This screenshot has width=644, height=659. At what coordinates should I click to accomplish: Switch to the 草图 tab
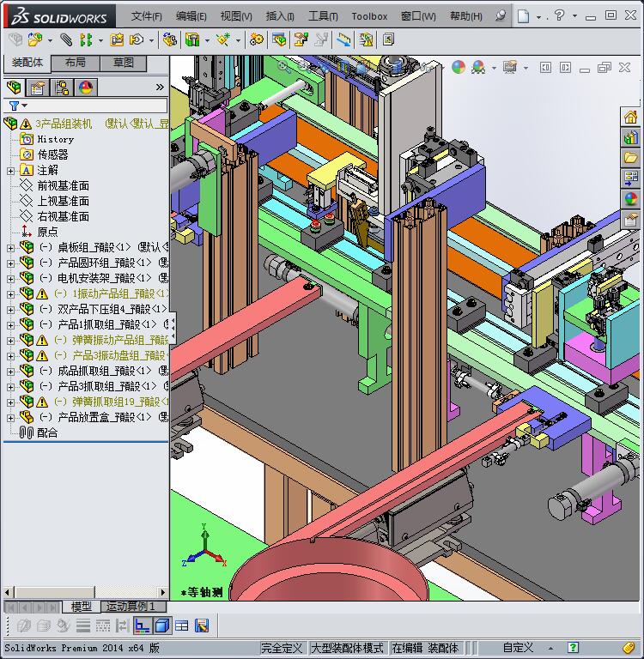(124, 63)
